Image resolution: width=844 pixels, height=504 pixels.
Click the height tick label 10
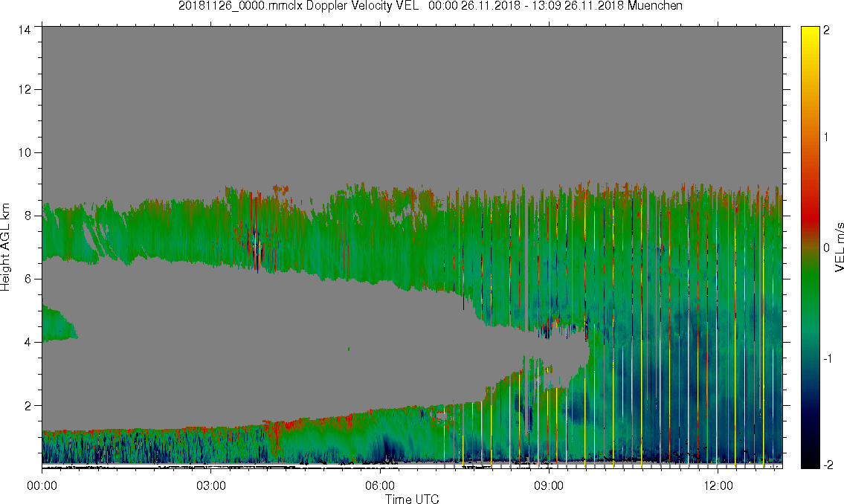[25, 152]
